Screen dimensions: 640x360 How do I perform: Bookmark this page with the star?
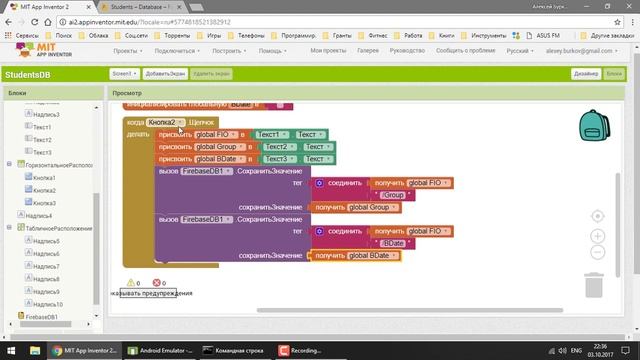pyautogui.click(x=617, y=22)
